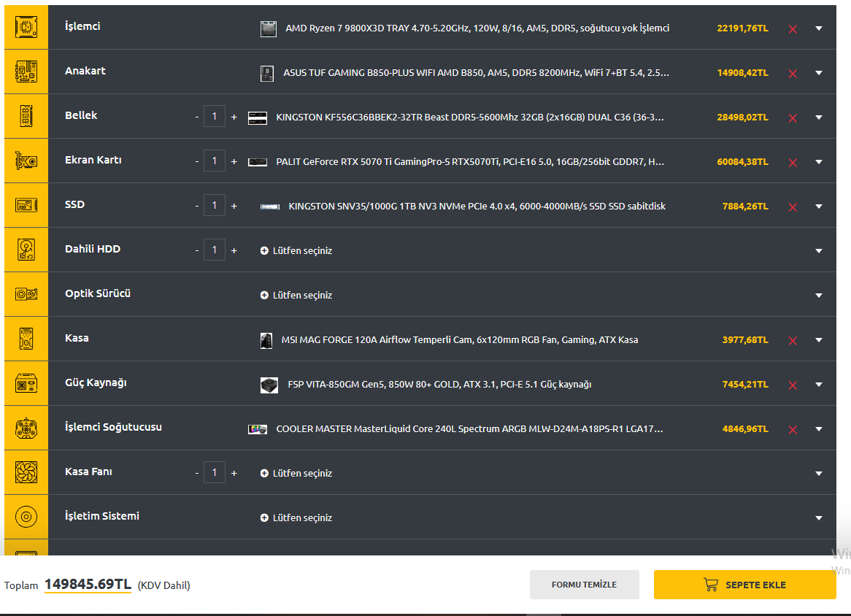
Task: Remove the MSI MAG FORGE 120A case
Action: tap(793, 341)
